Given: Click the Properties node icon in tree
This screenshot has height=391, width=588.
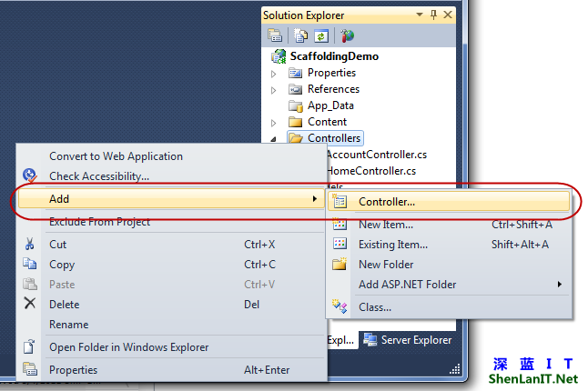Looking at the screenshot, I should [x=296, y=73].
